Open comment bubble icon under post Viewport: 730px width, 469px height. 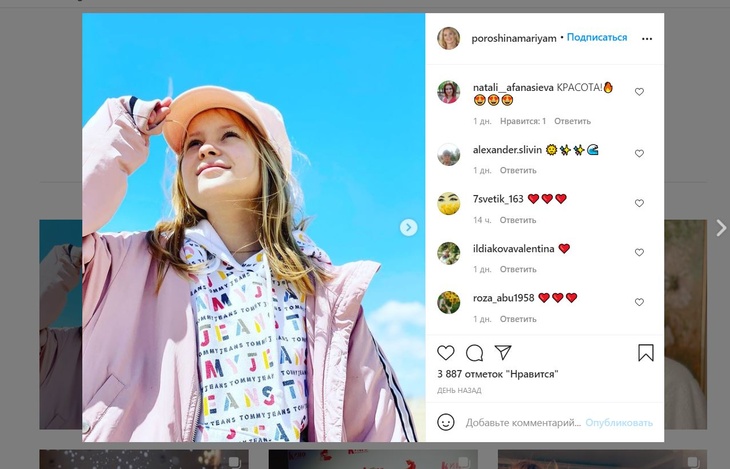[x=474, y=353]
